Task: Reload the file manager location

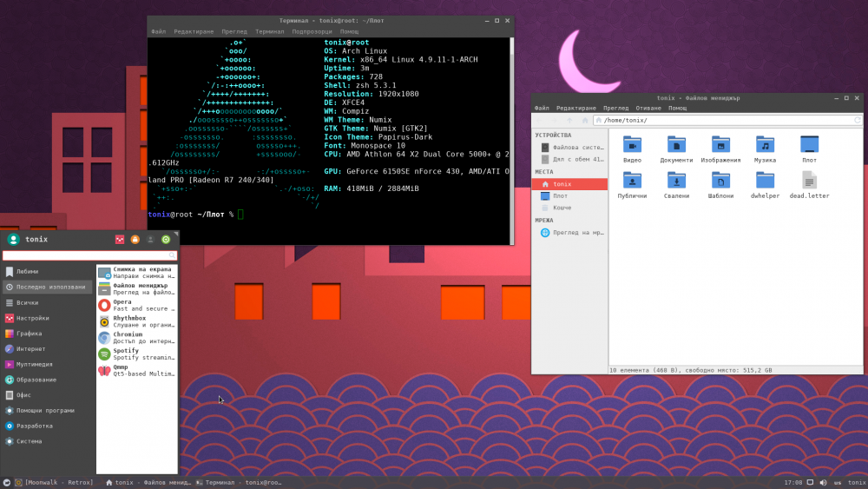Action: [x=857, y=120]
